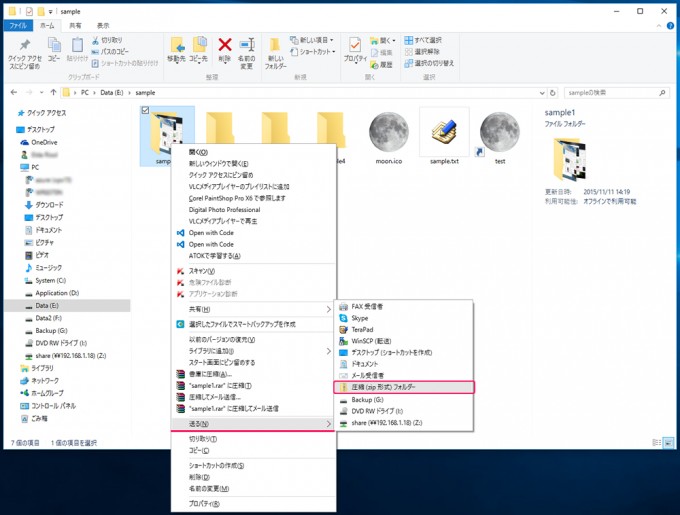Open OneDrive in navigation pane

39,142
